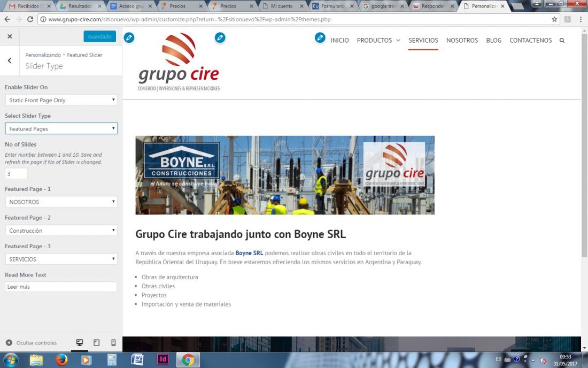
Task: Switch to desktop preview mode
Action: click(x=80, y=342)
